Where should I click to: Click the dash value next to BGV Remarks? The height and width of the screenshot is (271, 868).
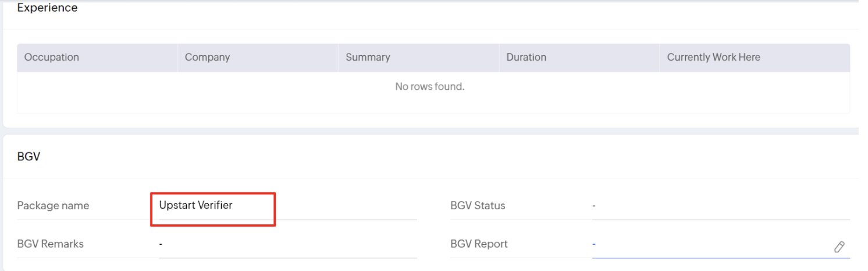(161, 244)
